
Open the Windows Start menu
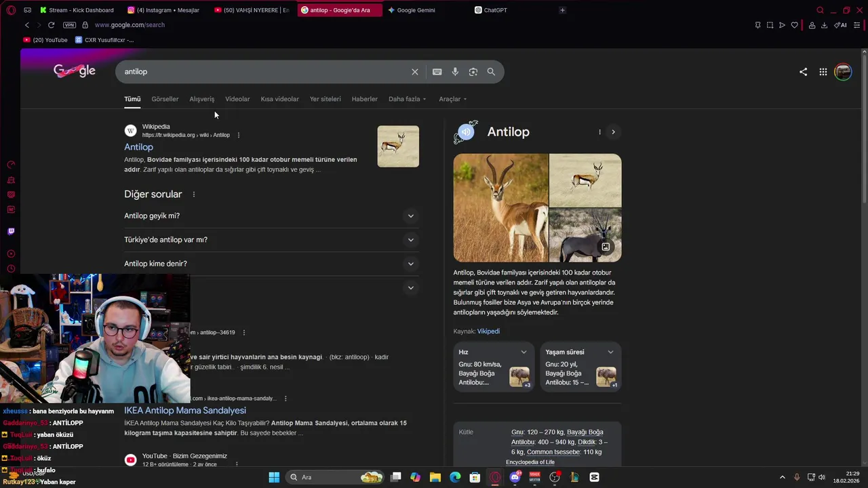(x=274, y=477)
